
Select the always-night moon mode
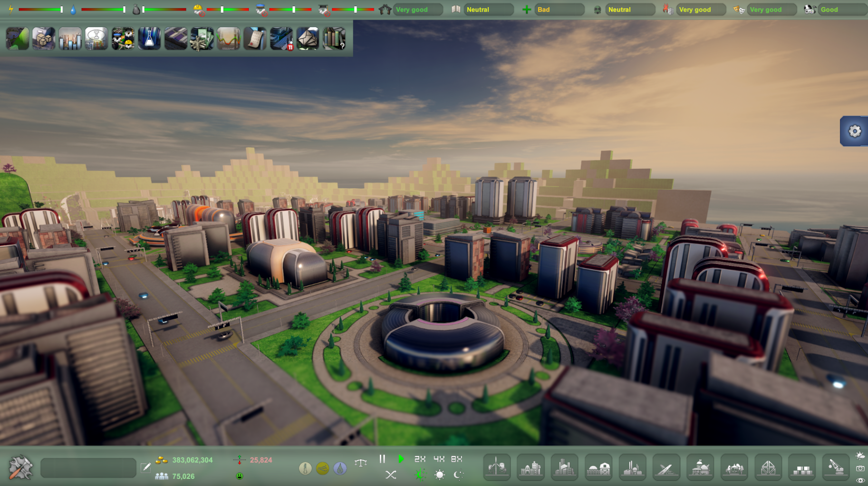458,475
